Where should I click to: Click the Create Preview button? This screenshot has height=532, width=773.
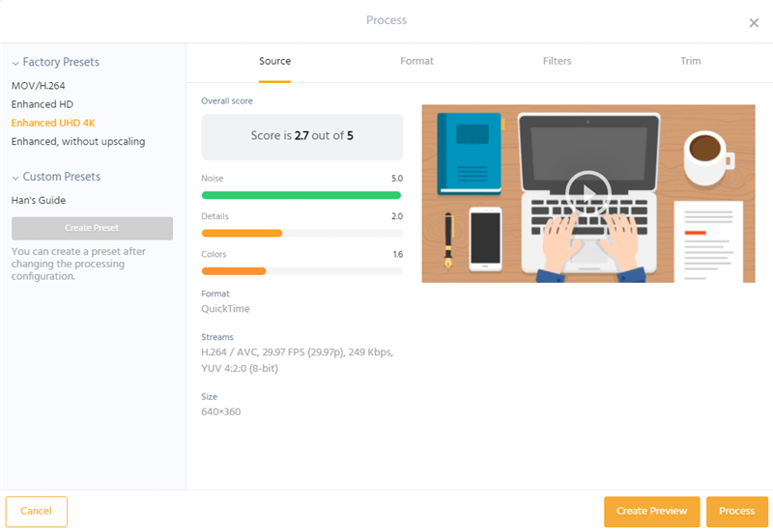651,512
